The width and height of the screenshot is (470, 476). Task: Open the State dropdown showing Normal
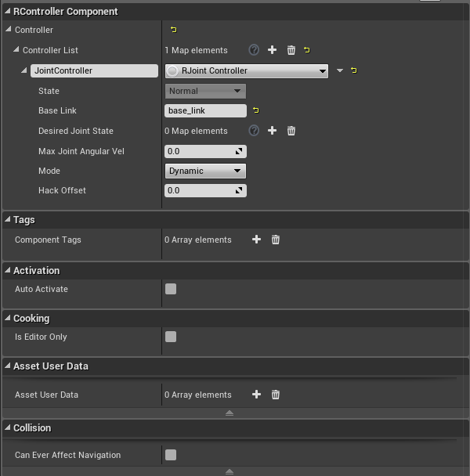coord(205,91)
